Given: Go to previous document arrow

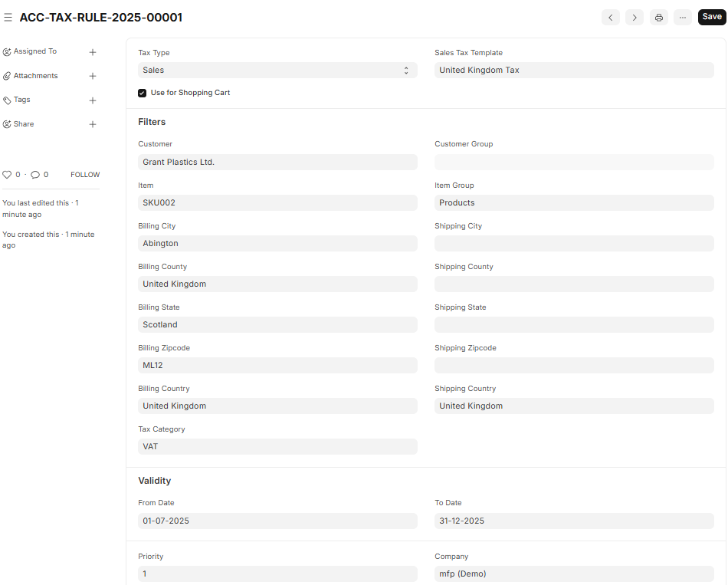Looking at the screenshot, I should (x=610, y=18).
